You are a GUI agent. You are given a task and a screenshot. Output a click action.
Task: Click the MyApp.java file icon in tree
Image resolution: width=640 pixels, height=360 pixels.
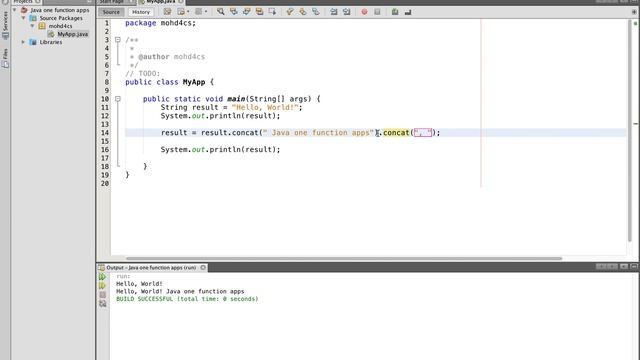pos(51,34)
